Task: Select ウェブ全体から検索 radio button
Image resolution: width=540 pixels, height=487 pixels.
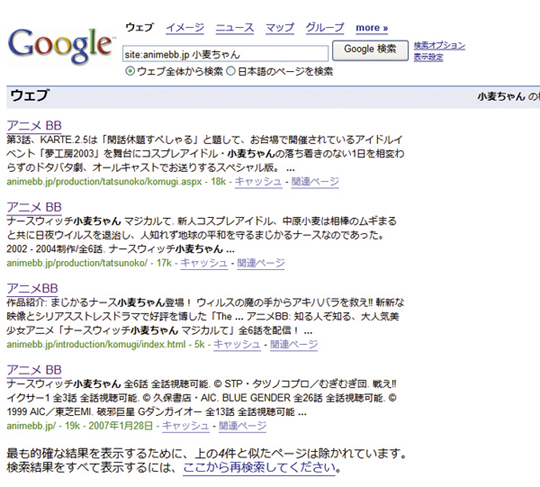Action: point(130,72)
